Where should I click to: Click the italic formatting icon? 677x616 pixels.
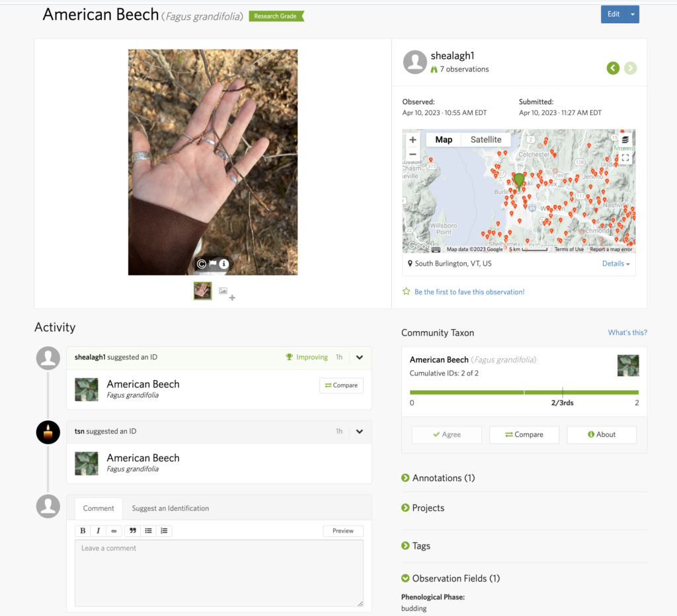click(98, 531)
